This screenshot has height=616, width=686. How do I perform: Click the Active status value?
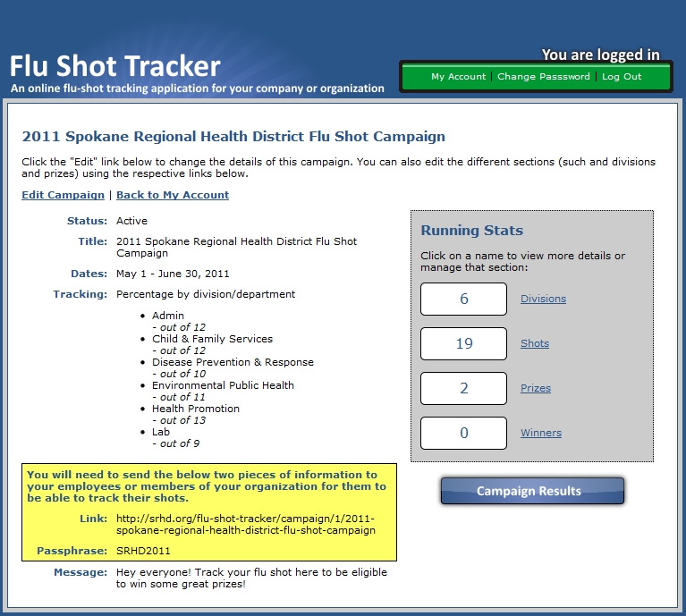(131, 221)
